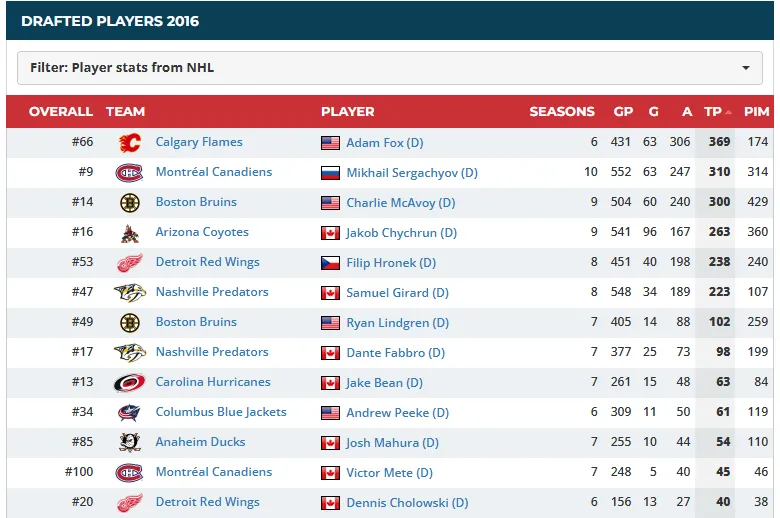This screenshot has width=780, height=518.
Task: Sort by the OVERALL column header
Action: [60, 112]
